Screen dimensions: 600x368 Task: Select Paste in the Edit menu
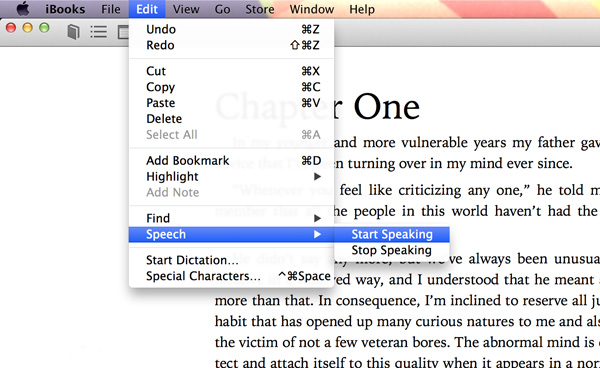(232, 103)
